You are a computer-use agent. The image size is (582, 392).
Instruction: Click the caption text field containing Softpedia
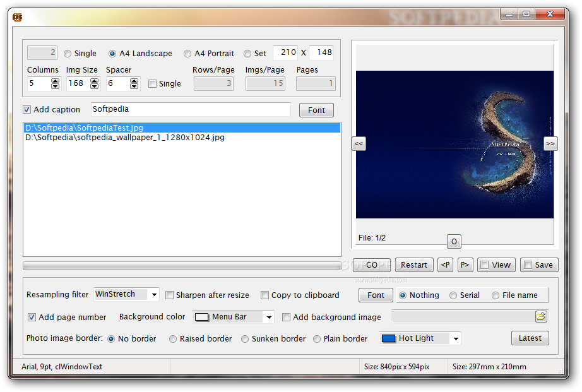click(191, 109)
